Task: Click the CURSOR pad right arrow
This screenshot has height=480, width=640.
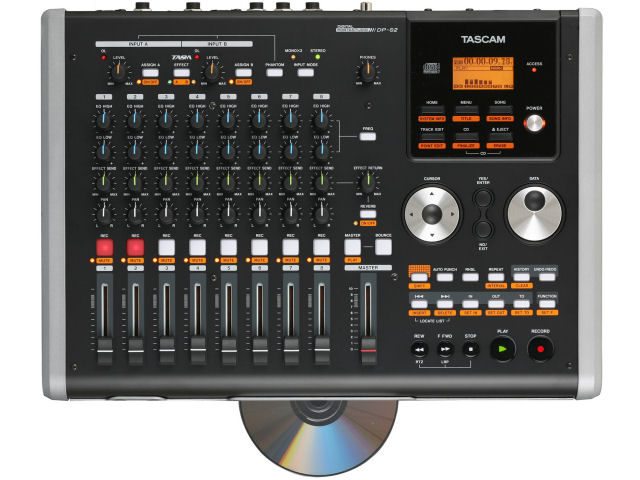Action: coord(452,214)
